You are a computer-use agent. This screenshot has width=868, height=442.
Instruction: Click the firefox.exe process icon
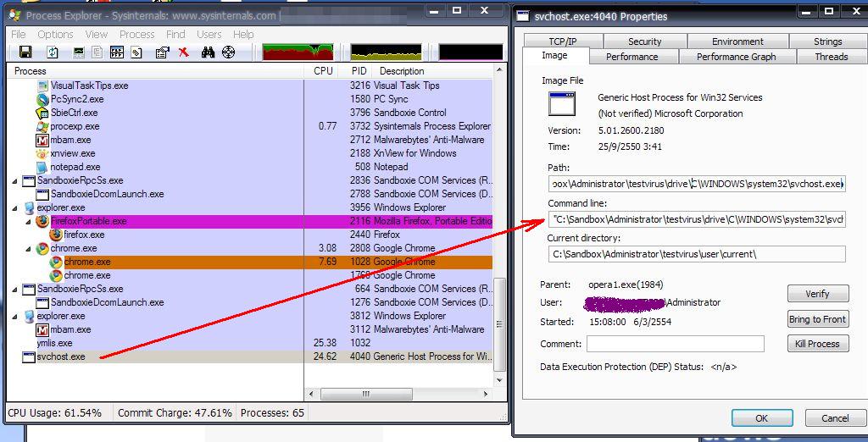tap(56, 235)
